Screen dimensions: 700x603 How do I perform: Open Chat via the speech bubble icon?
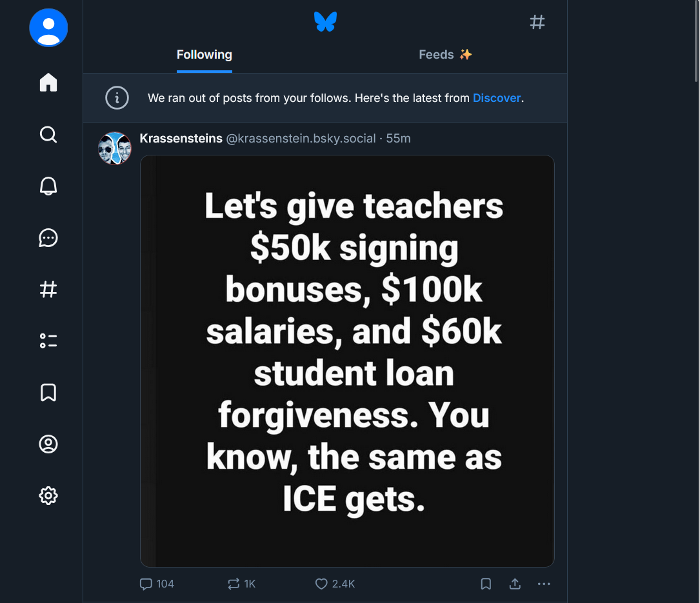click(48, 237)
